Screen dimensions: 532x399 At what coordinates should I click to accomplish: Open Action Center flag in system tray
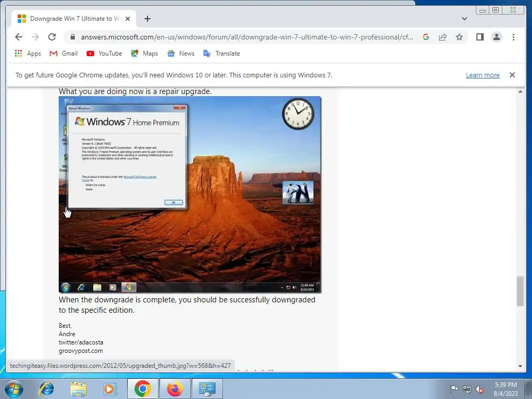click(x=454, y=389)
